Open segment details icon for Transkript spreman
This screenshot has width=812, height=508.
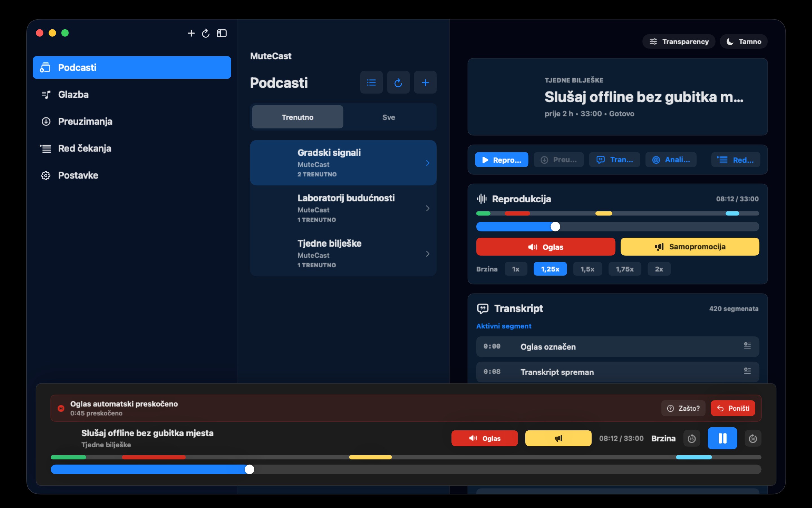(x=747, y=371)
